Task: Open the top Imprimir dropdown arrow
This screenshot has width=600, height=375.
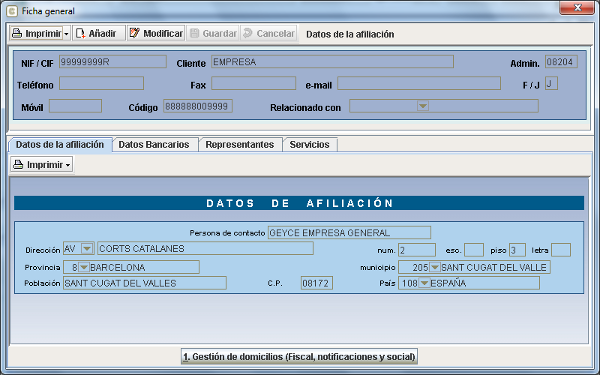Action: pyautogui.click(x=66, y=34)
